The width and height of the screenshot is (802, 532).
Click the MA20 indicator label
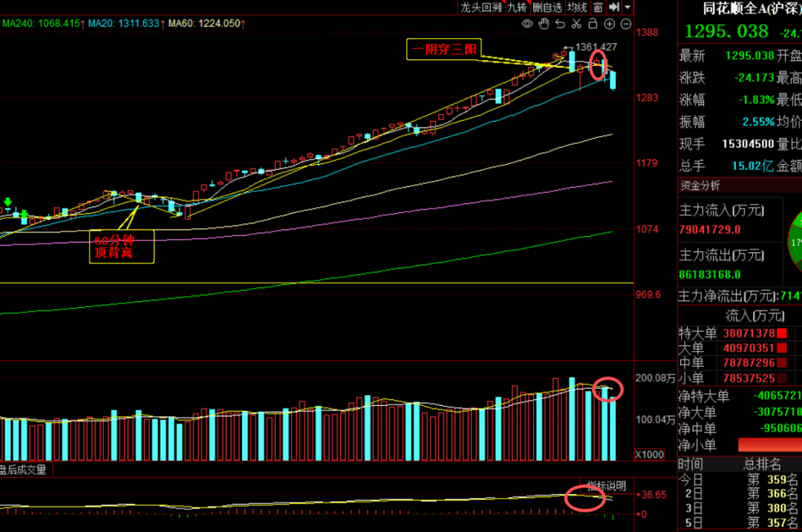click(x=123, y=24)
